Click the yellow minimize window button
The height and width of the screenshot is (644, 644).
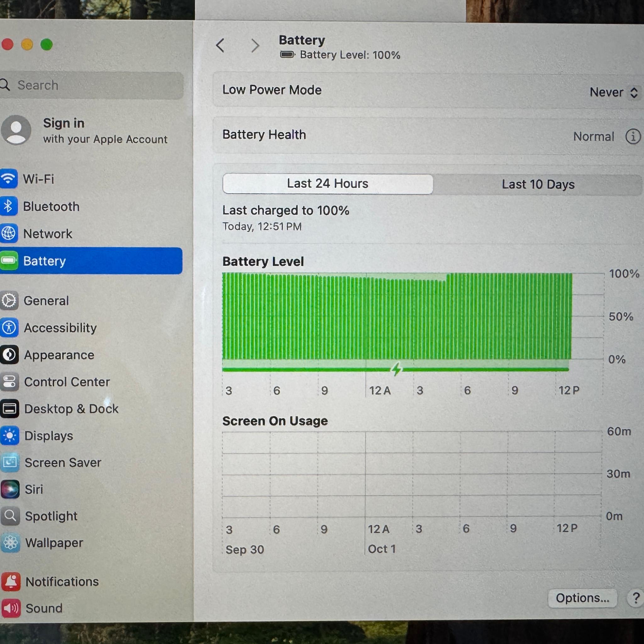(x=27, y=44)
